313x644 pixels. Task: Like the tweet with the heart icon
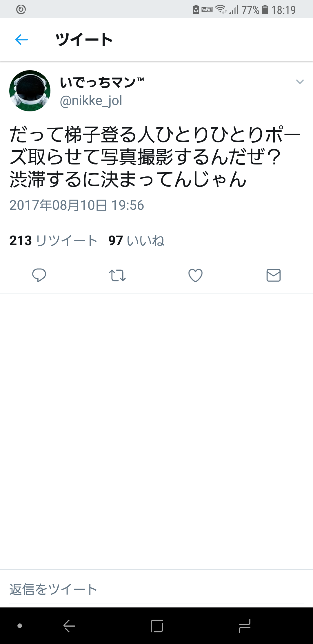(195, 275)
